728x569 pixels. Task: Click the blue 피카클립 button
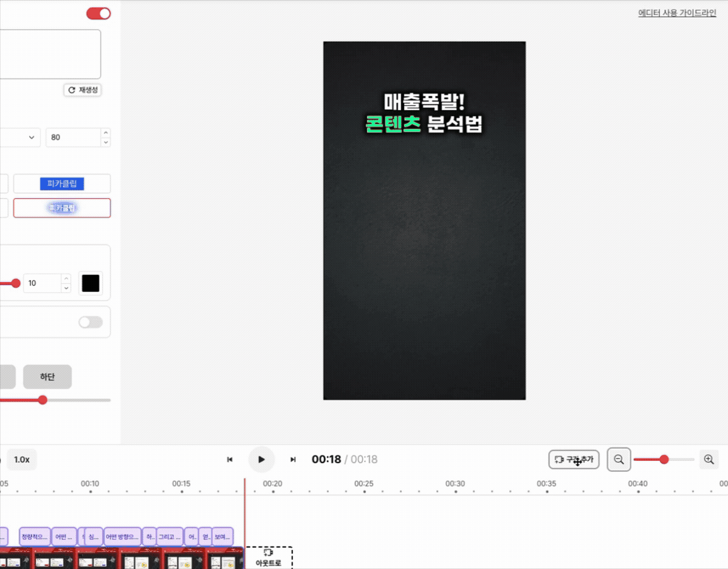point(61,183)
